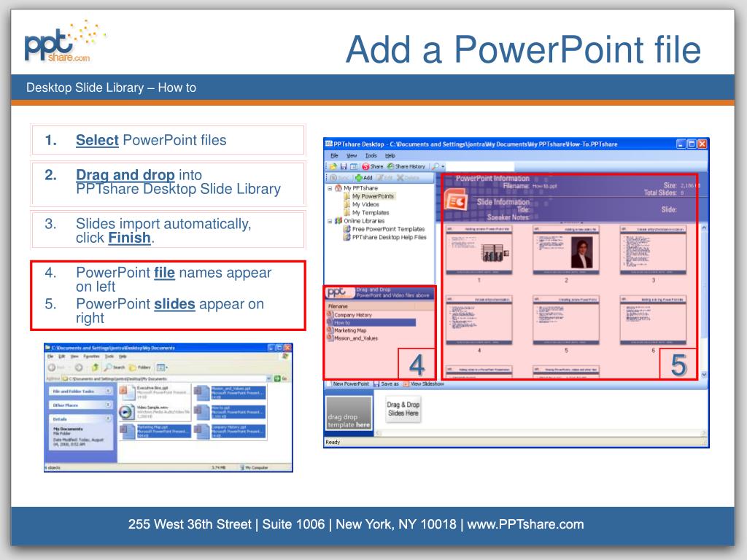
Task: Collapse Other Places panel in Explorer
Action: pos(108,405)
